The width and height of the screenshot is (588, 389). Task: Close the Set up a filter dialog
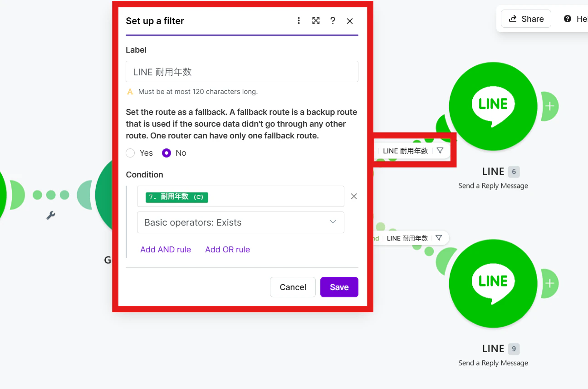click(350, 21)
